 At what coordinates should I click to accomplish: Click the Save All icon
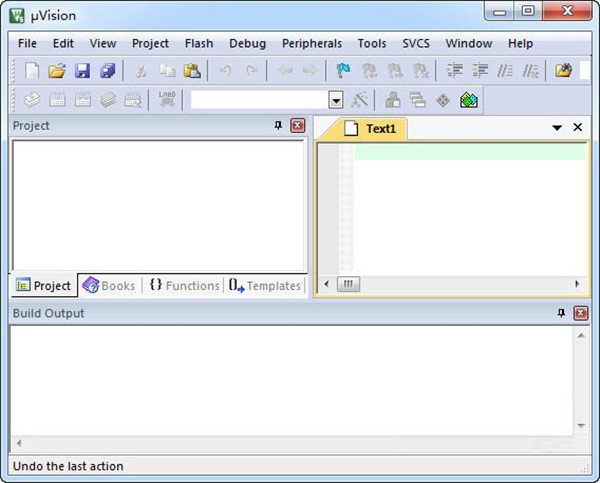(x=108, y=70)
